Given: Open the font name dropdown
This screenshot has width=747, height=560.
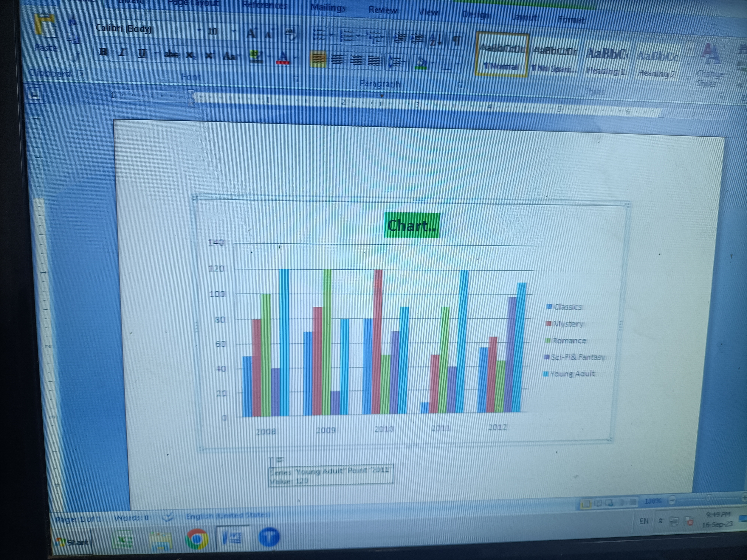Looking at the screenshot, I should click(x=199, y=30).
